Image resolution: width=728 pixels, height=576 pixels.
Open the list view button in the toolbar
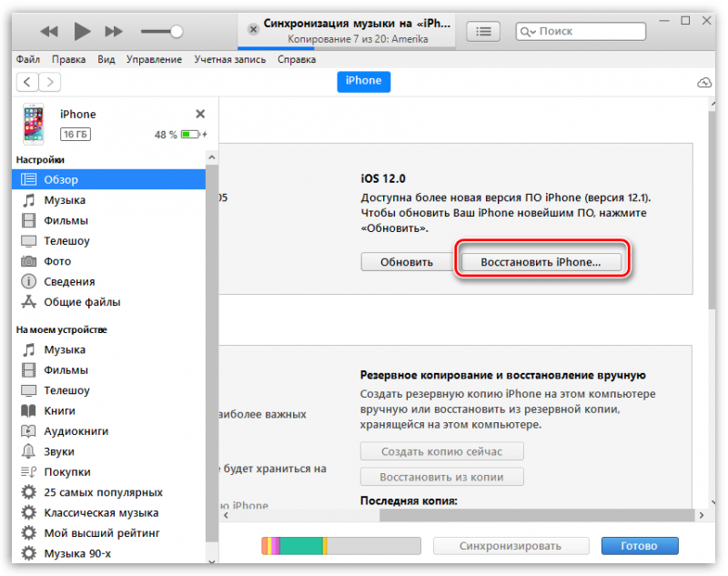pyautogui.click(x=483, y=31)
